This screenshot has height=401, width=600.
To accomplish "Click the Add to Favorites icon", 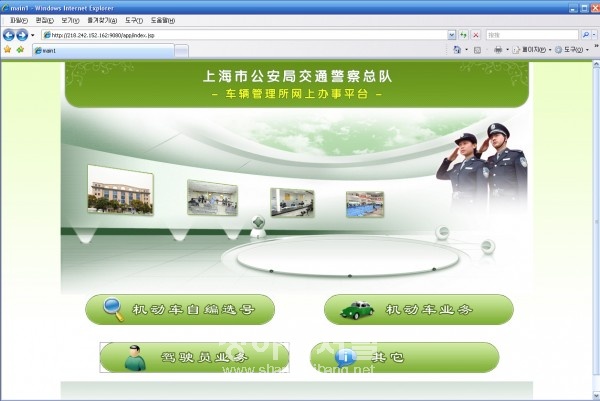I will point(20,50).
